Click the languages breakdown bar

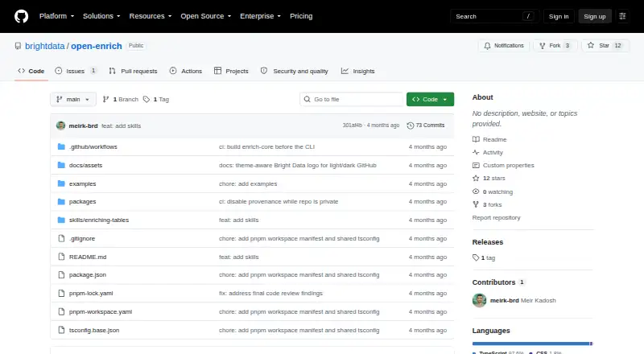tap(532, 344)
